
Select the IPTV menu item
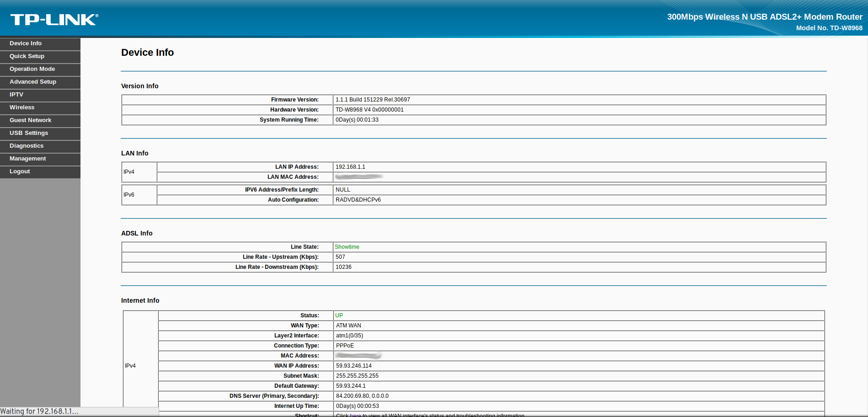point(16,95)
